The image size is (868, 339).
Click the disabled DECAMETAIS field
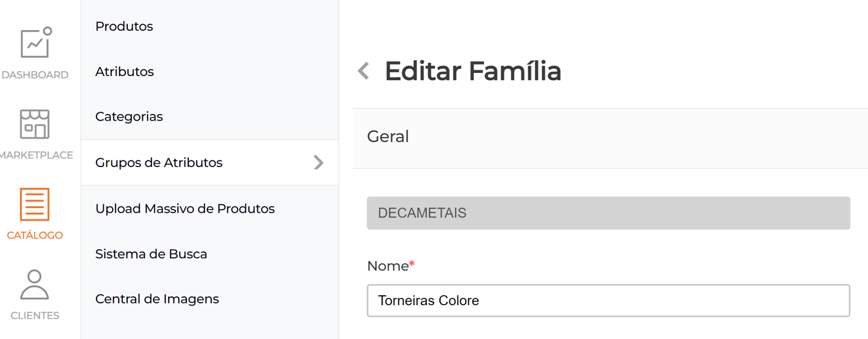(608, 213)
